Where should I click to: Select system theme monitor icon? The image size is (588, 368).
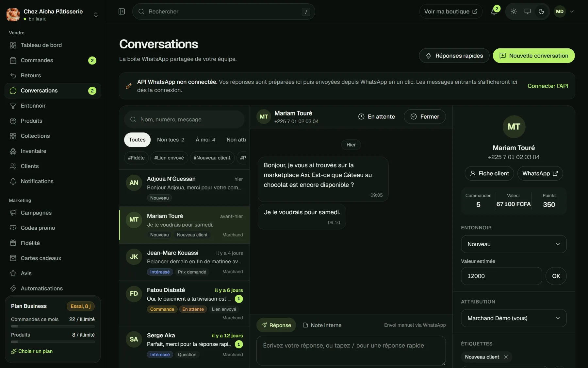(527, 11)
